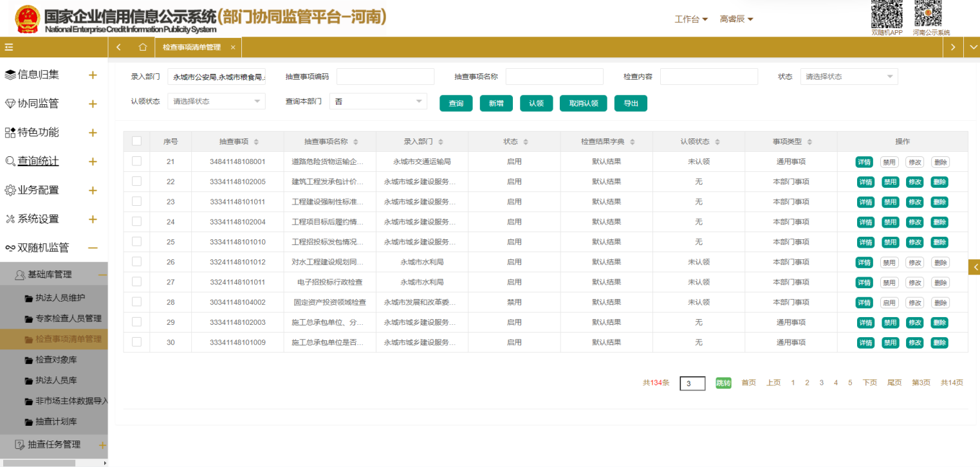The image size is (980, 467).
Task: Click the green 查询 button
Action: 456,104
